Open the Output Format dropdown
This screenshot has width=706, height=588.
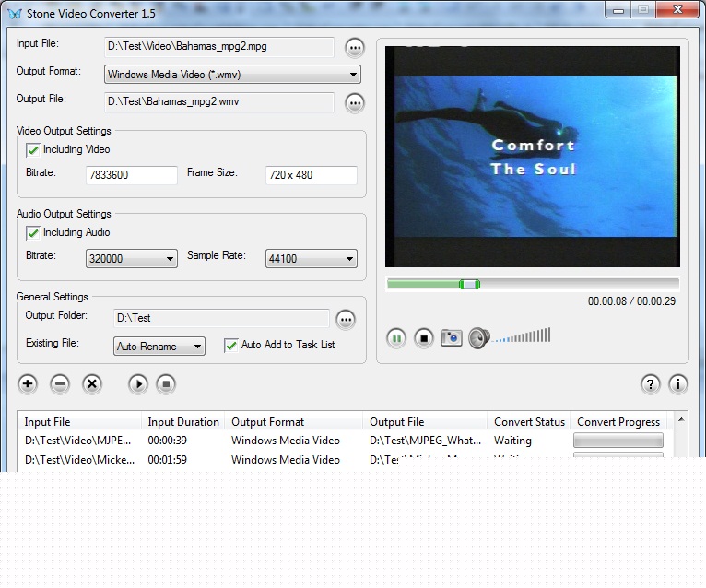tap(232, 75)
